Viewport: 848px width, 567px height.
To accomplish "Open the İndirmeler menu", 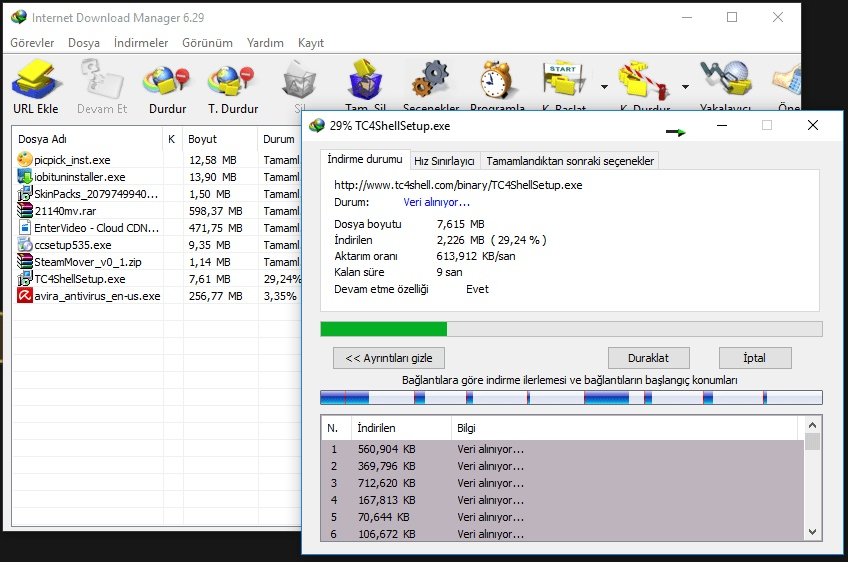I will tap(141, 43).
